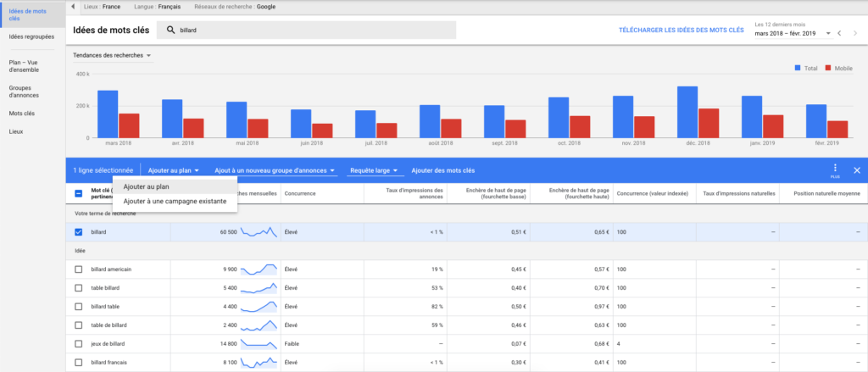Viewport: 868px width, 372px height.
Task: Close the blue selection bar
Action: pyautogui.click(x=857, y=170)
